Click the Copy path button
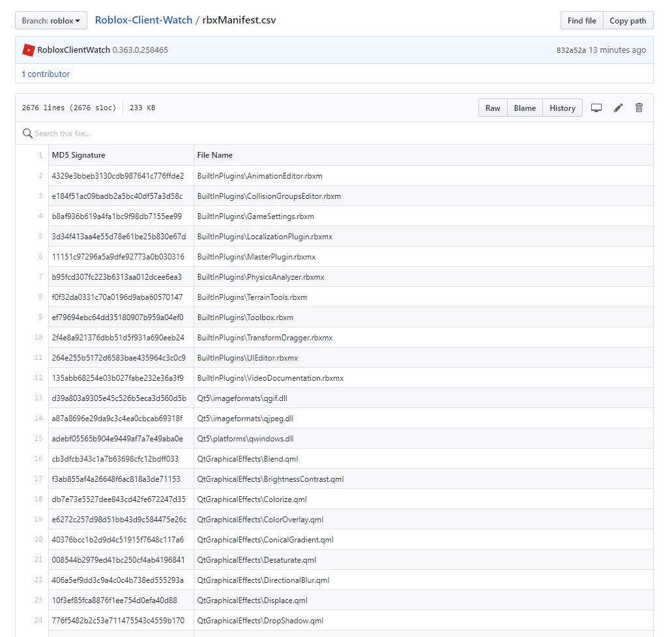 [628, 21]
